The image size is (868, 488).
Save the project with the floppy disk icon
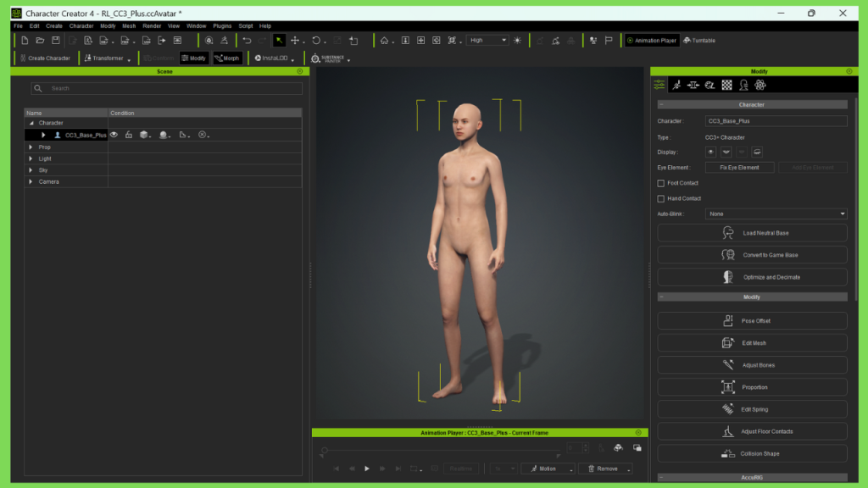point(55,41)
